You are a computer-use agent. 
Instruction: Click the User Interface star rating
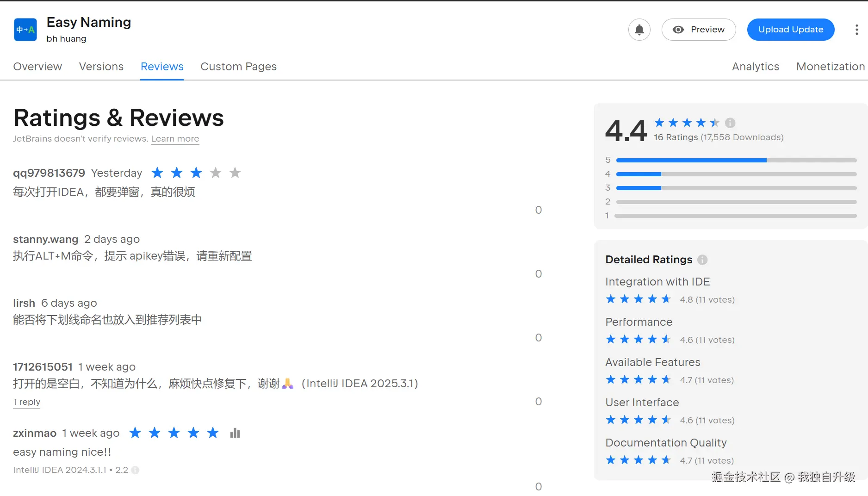(639, 420)
